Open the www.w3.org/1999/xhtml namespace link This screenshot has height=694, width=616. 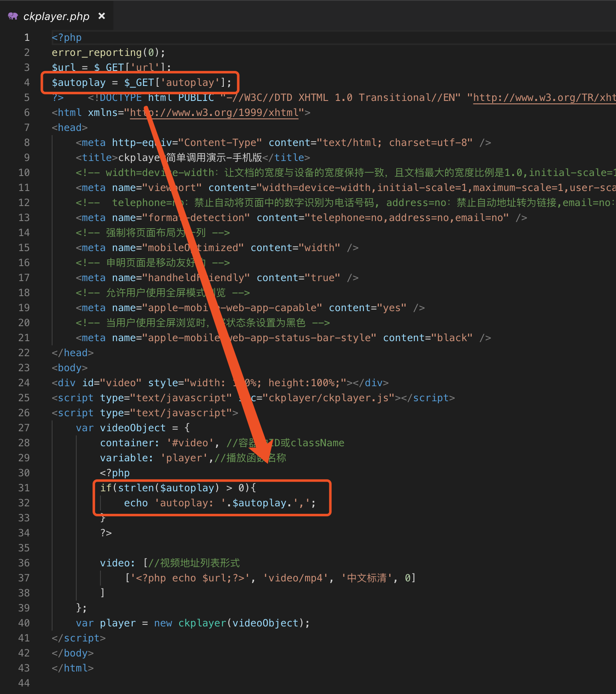(214, 113)
